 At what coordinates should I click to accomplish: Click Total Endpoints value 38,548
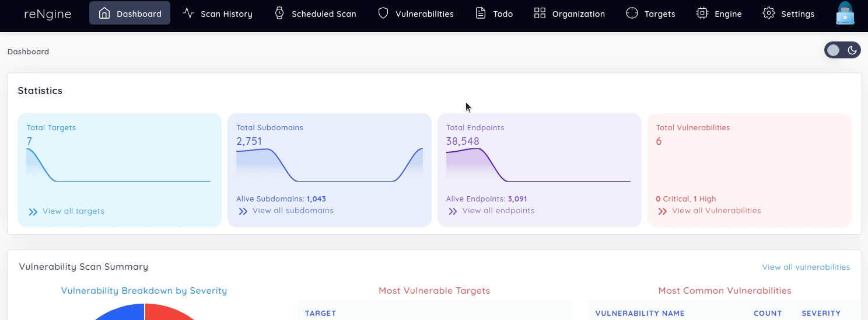point(463,141)
